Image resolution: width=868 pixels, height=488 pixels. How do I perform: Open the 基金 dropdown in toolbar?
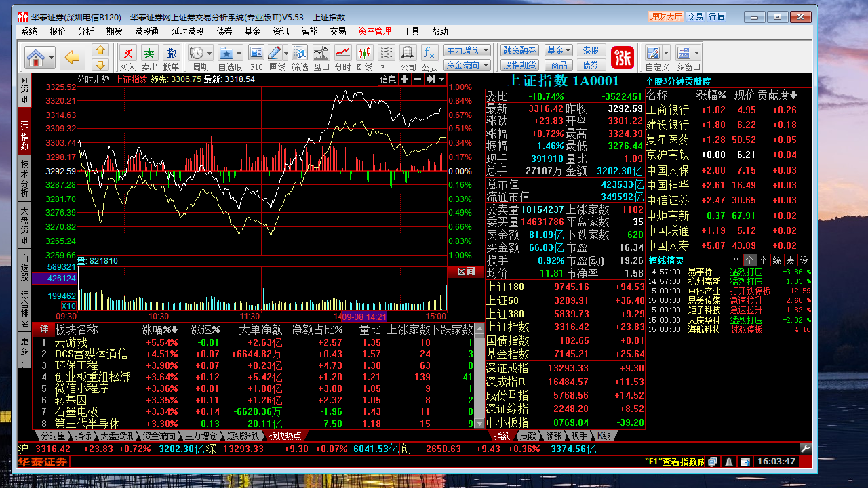(559, 50)
